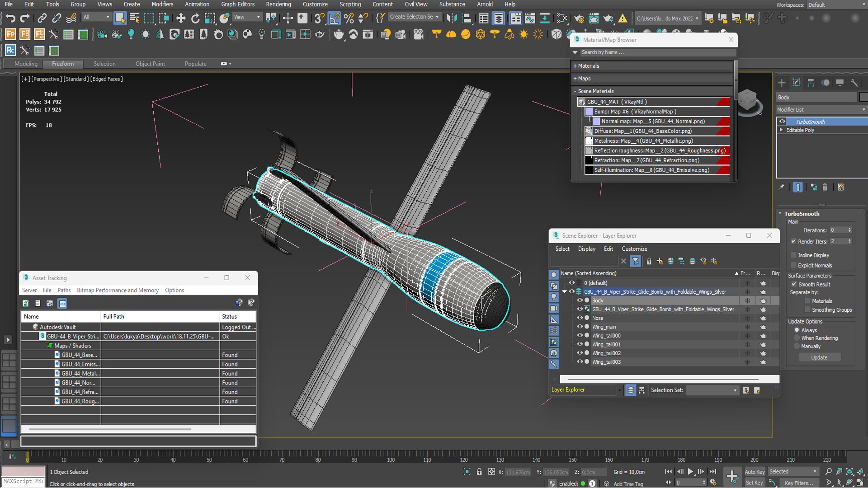Click the Select Object tool
The width and height of the screenshot is (868, 488).
119,18
